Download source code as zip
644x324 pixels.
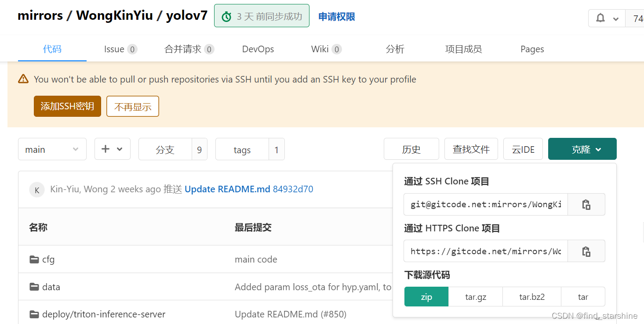[x=426, y=297]
